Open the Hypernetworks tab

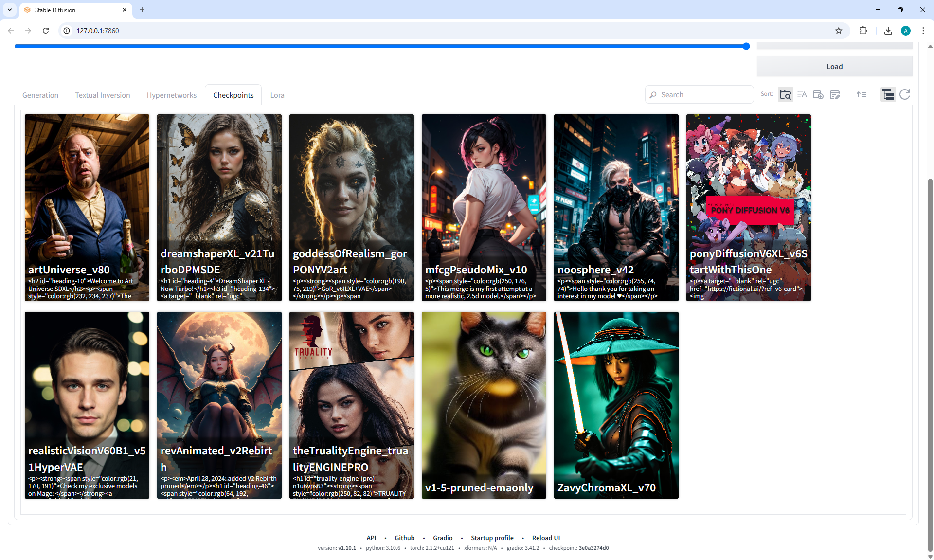(172, 95)
